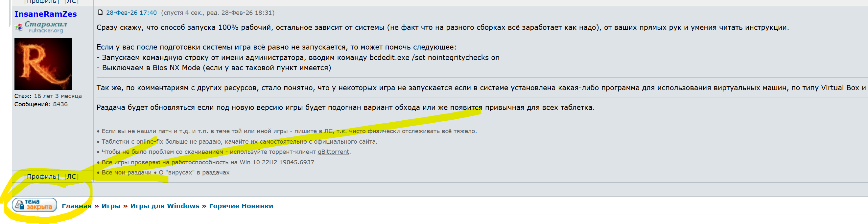
Task: Click the 'bcdedit.exe /set nointegritychecks on' command text
Action: click(434, 57)
